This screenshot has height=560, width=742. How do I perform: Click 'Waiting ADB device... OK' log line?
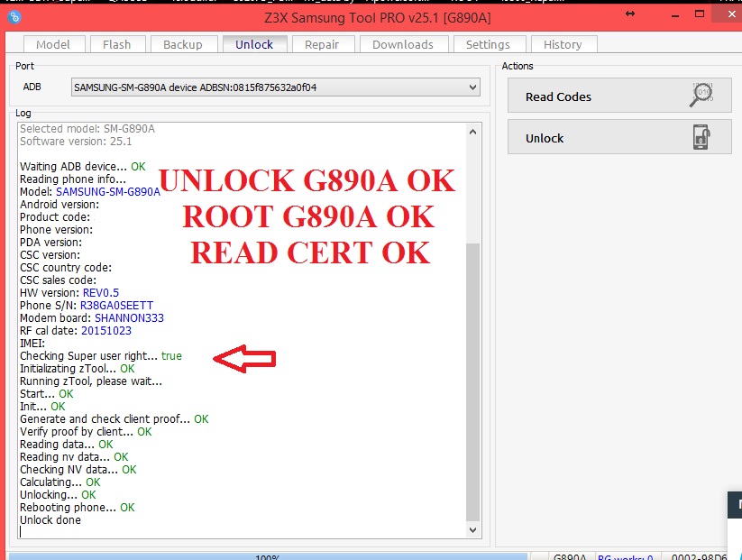coord(83,167)
